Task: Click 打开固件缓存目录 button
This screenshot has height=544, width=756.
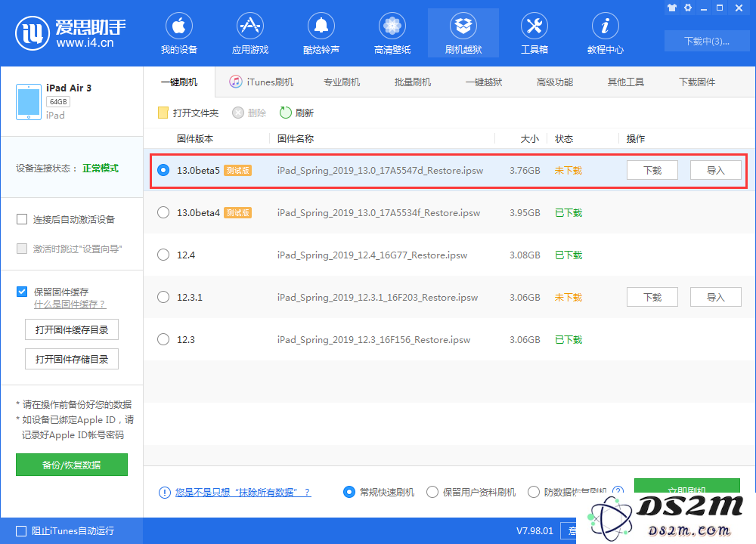Action: click(x=72, y=329)
